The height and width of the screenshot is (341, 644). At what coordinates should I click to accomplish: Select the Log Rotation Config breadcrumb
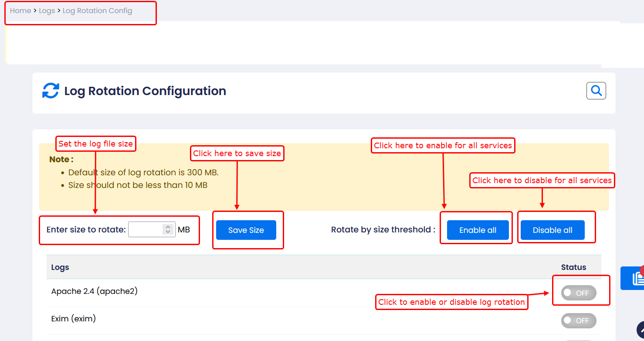[x=97, y=10]
